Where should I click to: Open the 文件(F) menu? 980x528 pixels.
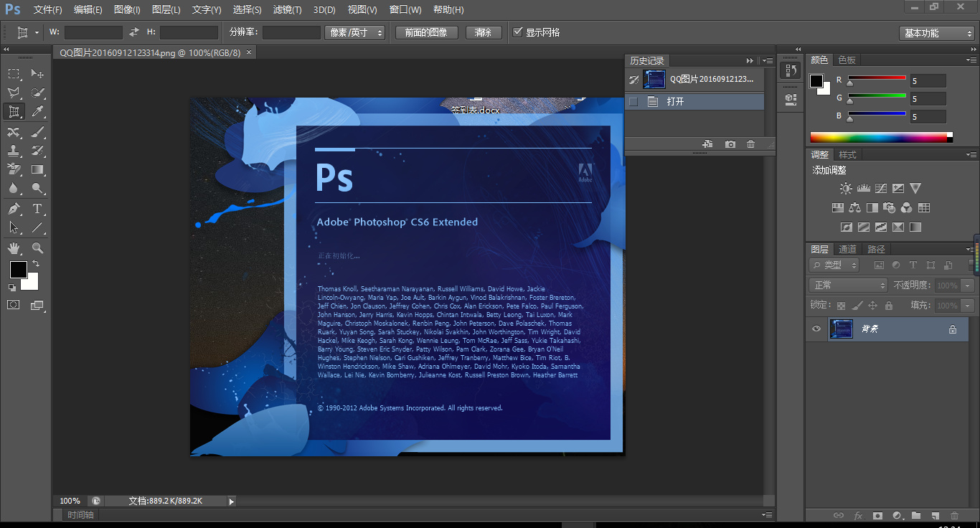coord(48,9)
